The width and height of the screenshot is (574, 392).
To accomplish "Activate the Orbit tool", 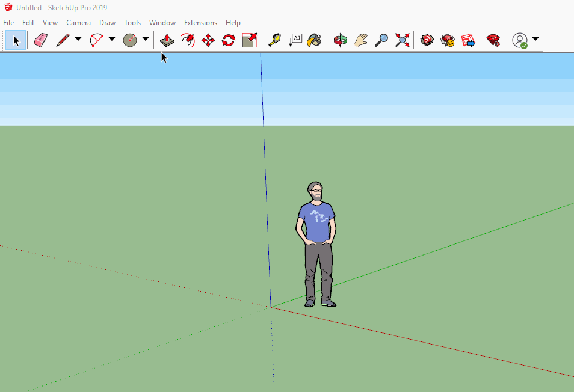I will (341, 40).
